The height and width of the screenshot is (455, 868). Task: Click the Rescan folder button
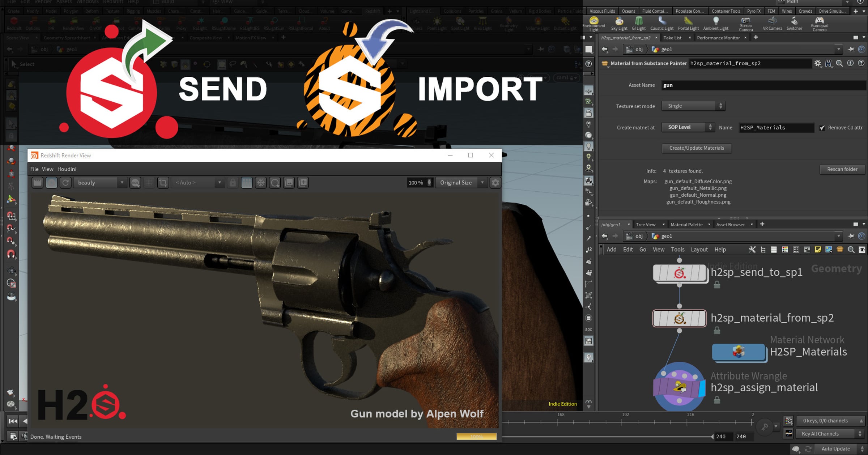pyautogui.click(x=842, y=169)
